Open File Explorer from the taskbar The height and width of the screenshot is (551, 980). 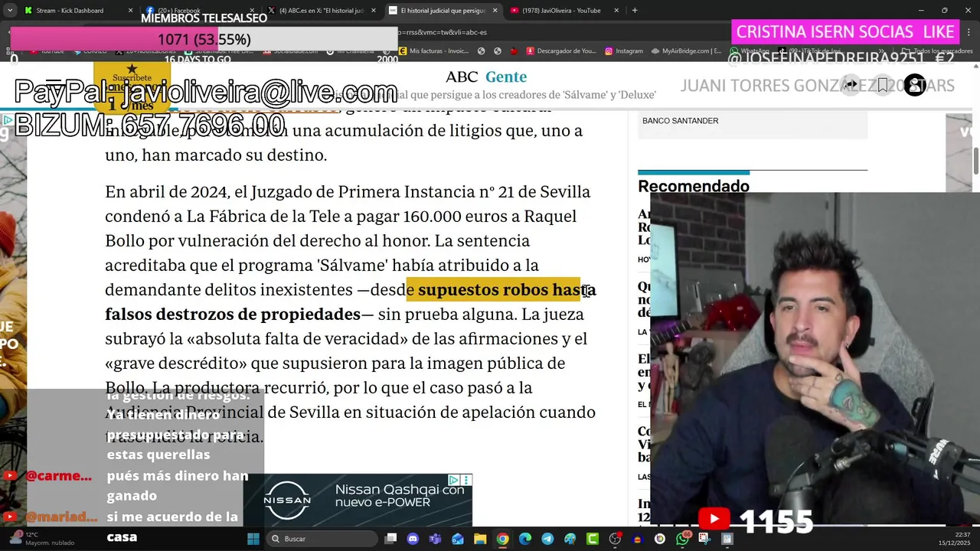coord(480,539)
